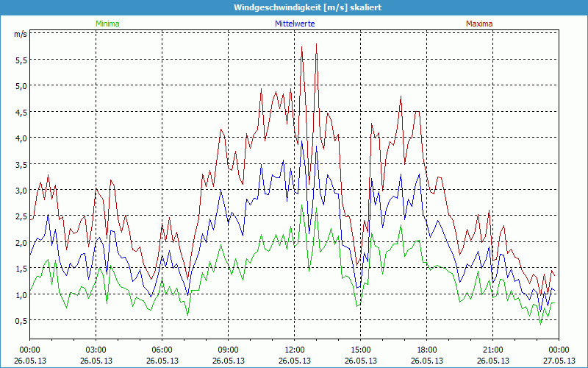The height and width of the screenshot is (368, 588).
Task: Click the highest red Maxima peak near 13:00
Action: pos(317,44)
